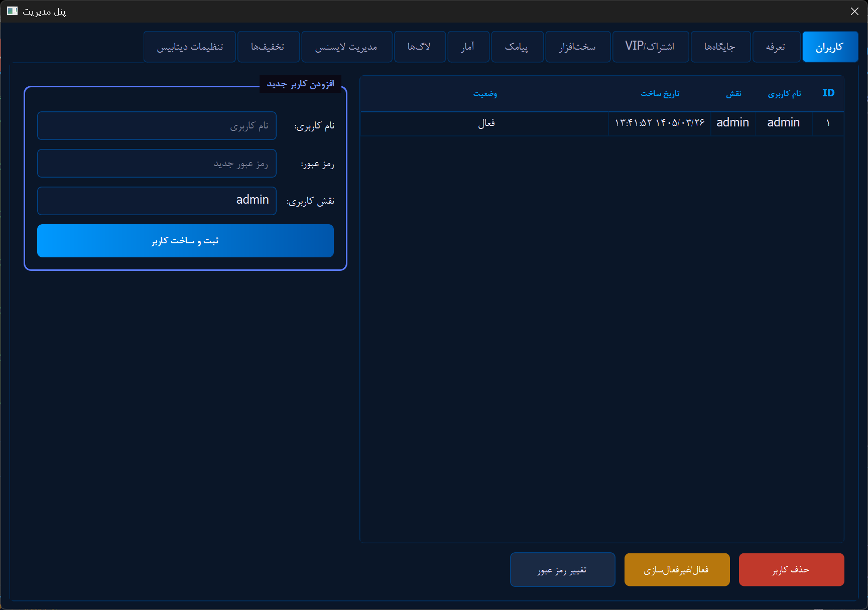Sort by نقش column header
The height and width of the screenshot is (610, 868).
coord(733,93)
